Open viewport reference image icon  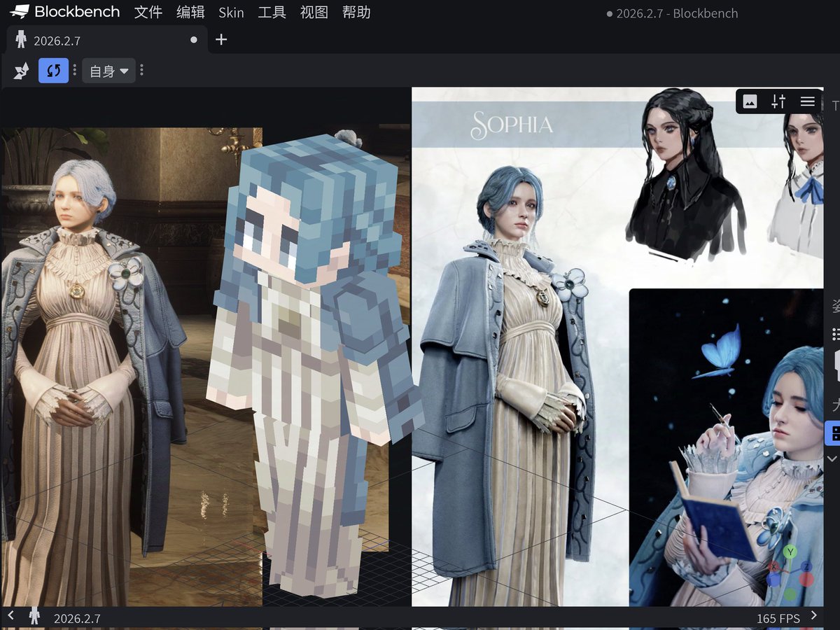tap(750, 101)
